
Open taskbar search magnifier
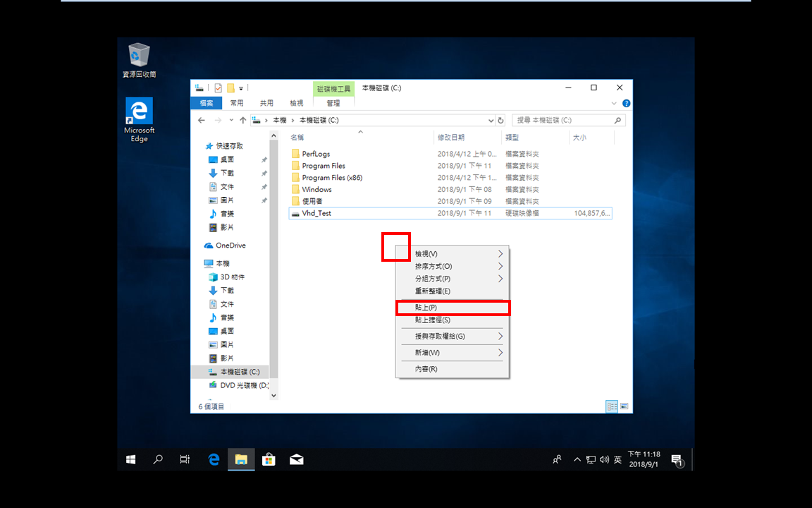pyautogui.click(x=158, y=459)
